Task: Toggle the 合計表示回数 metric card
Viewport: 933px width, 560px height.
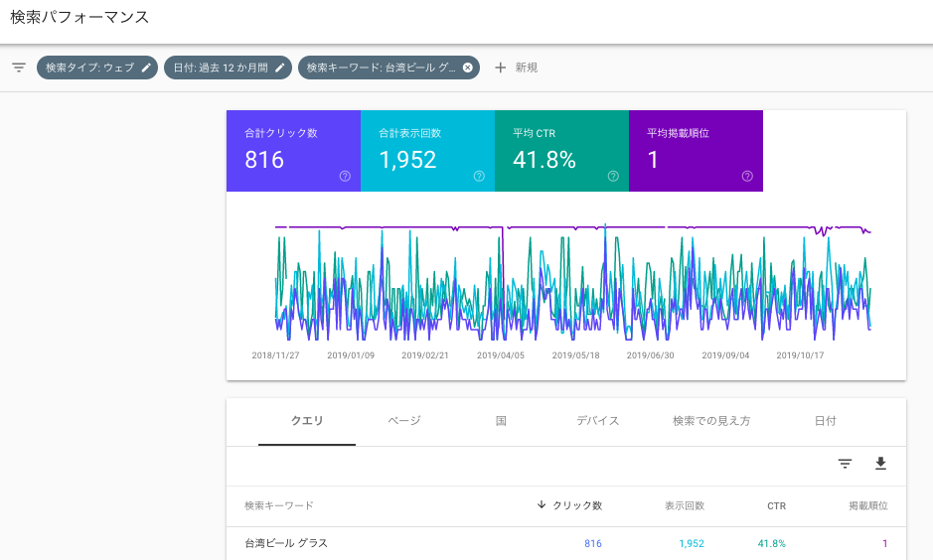Action: tap(428, 151)
